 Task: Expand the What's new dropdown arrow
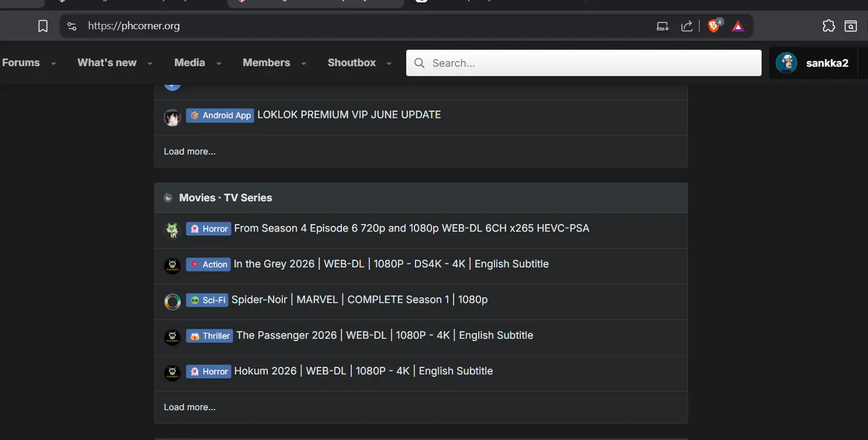pyautogui.click(x=150, y=63)
